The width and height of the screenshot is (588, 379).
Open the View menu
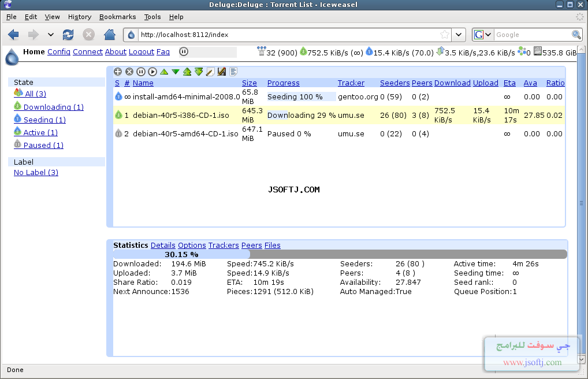[52, 17]
